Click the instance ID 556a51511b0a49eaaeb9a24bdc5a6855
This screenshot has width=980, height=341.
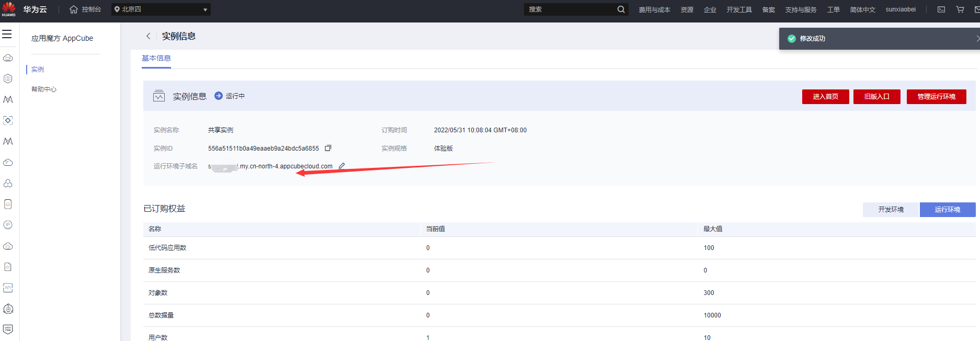(x=264, y=149)
